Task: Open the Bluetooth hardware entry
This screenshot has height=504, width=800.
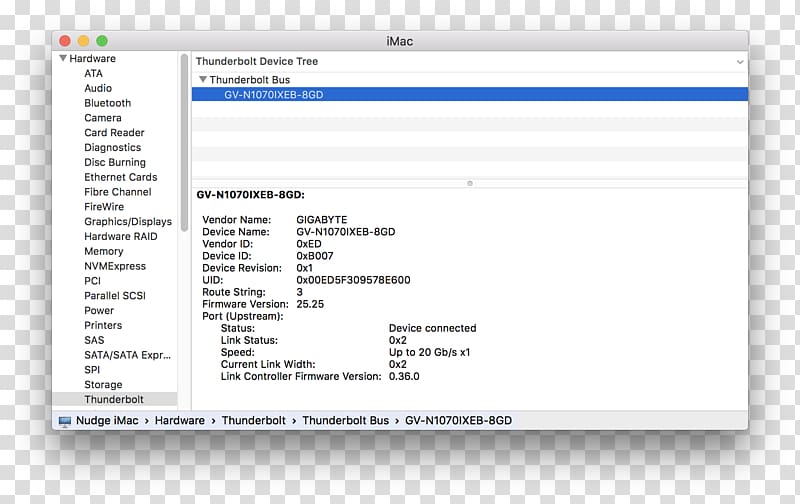Action: (108, 103)
